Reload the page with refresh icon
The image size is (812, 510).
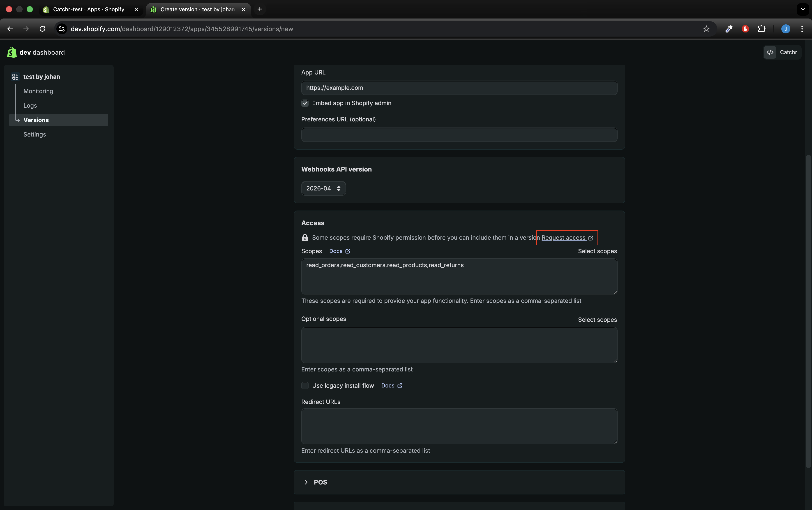pyautogui.click(x=42, y=29)
